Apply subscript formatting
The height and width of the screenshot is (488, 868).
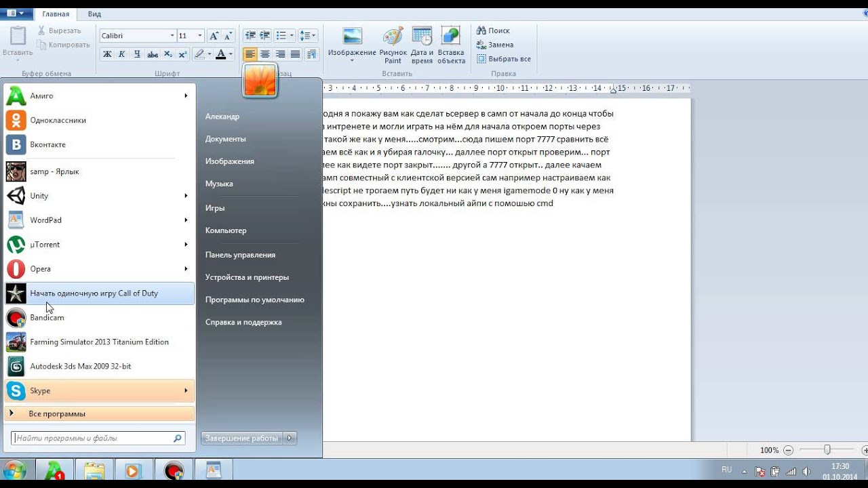[167, 54]
